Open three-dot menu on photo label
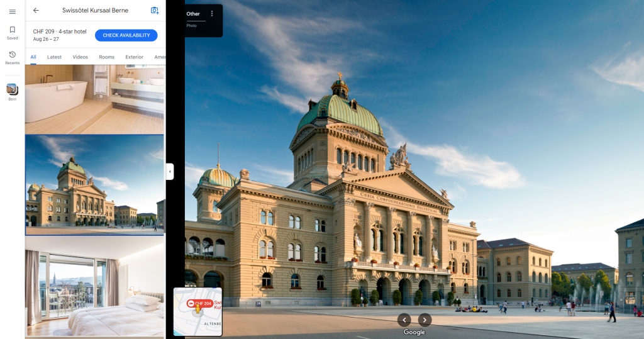The width and height of the screenshot is (644, 339). [212, 14]
